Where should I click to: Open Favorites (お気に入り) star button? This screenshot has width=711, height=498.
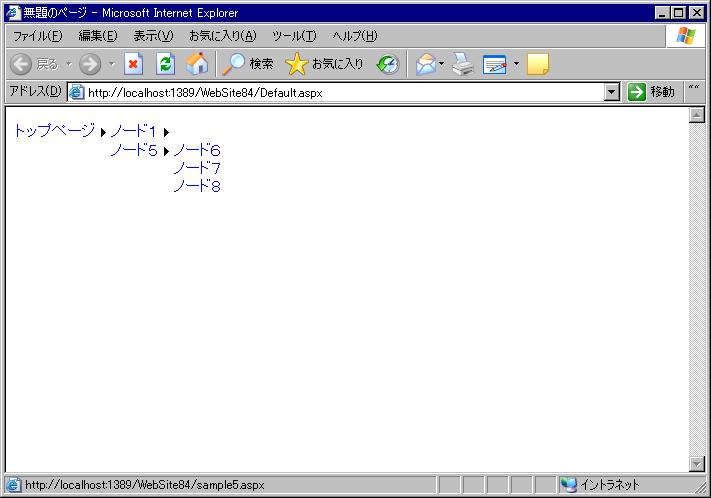point(325,64)
